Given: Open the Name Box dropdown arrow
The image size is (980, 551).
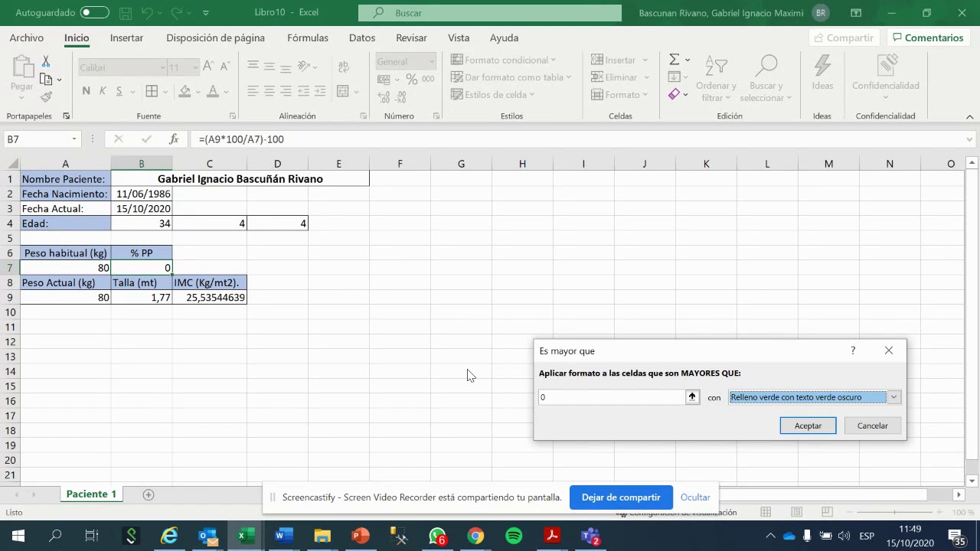Looking at the screenshot, I should tap(74, 139).
